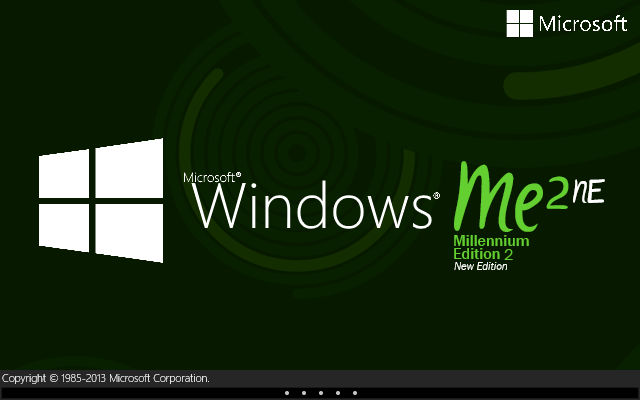Screen dimensions: 640x400
Task: Click the 'Millennium' green text
Action: [491, 240]
